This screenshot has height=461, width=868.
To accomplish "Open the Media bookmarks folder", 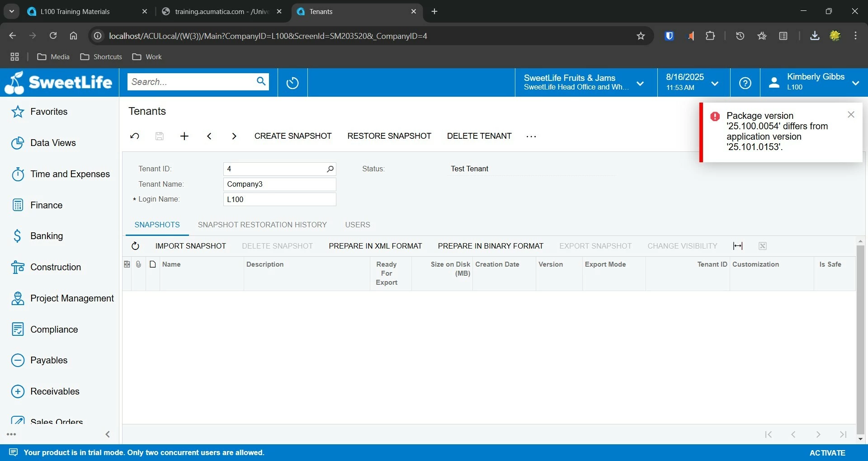I will click(53, 56).
